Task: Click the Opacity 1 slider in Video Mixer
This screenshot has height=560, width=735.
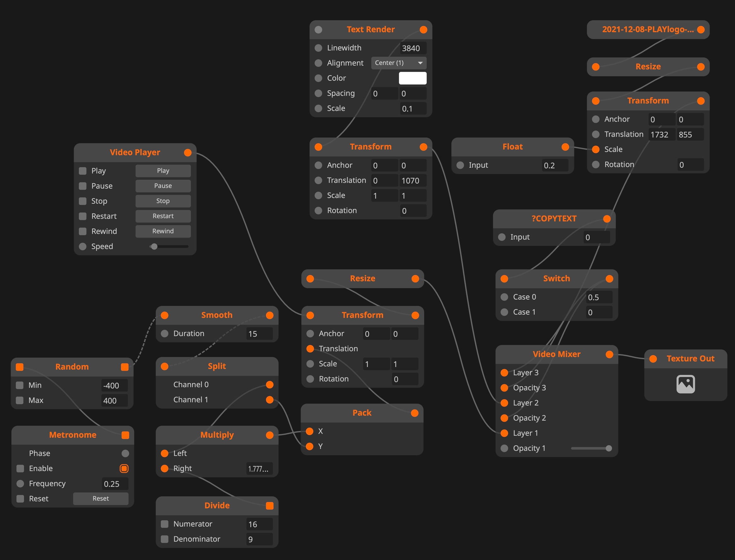Action: click(x=591, y=448)
